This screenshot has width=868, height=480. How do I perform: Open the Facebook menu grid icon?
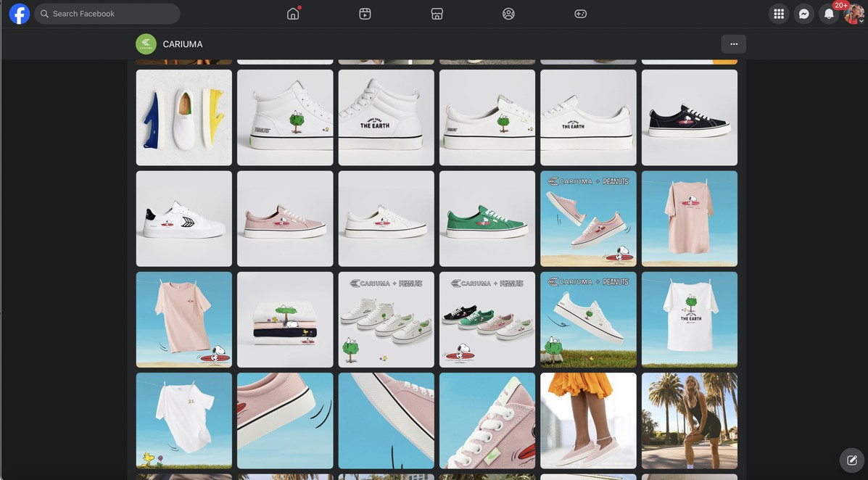778,14
